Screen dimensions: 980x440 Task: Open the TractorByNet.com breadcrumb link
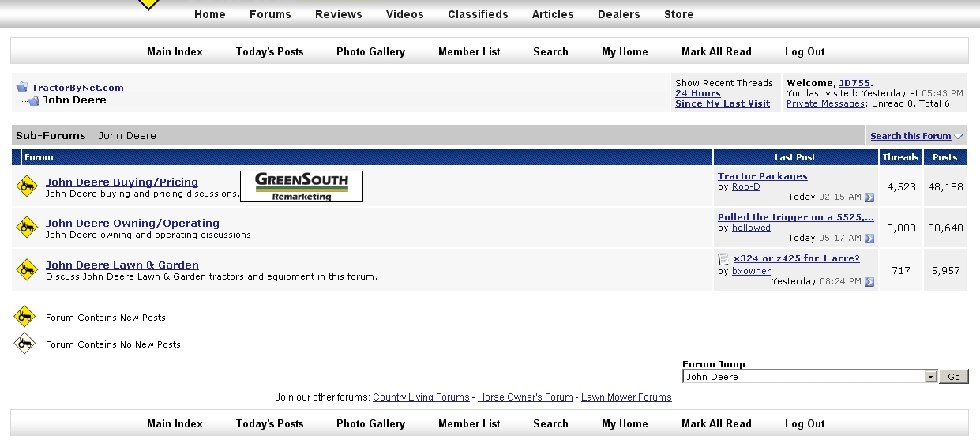tap(77, 88)
